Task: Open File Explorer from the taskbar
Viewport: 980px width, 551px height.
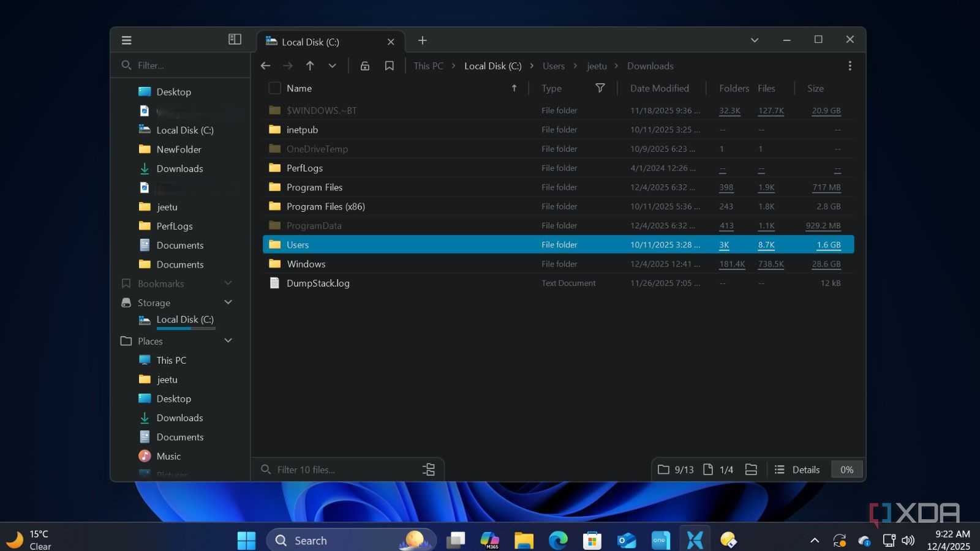Action: (x=524, y=541)
